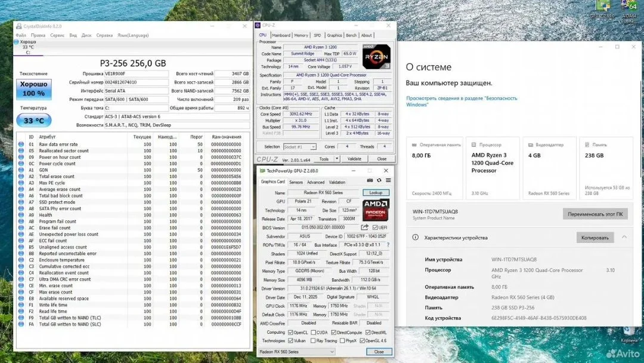This screenshot has width=644, height=363.
Task: Switch to the Advanced tab in GPU-Z
Action: pos(315,182)
